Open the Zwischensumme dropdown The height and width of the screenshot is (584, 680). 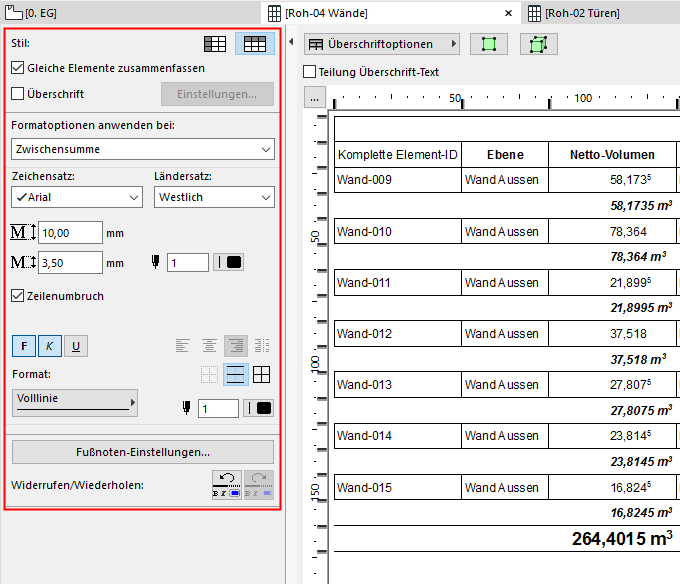click(x=143, y=149)
